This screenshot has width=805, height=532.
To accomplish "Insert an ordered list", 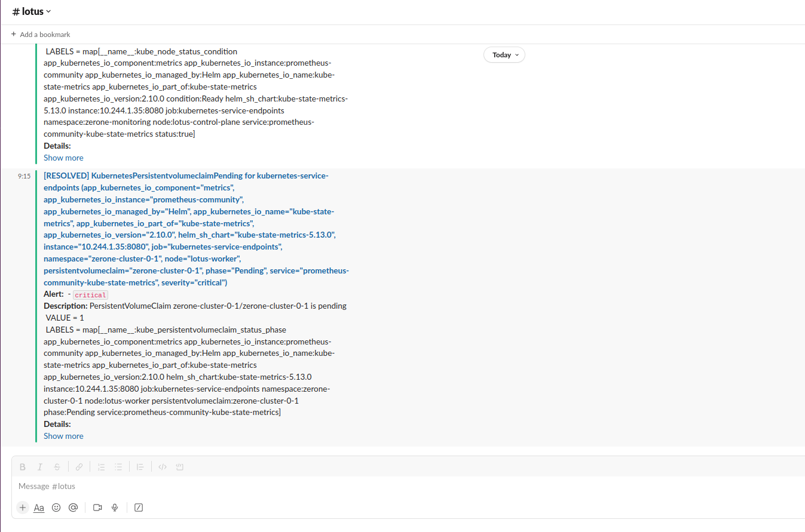I will (x=101, y=467).
